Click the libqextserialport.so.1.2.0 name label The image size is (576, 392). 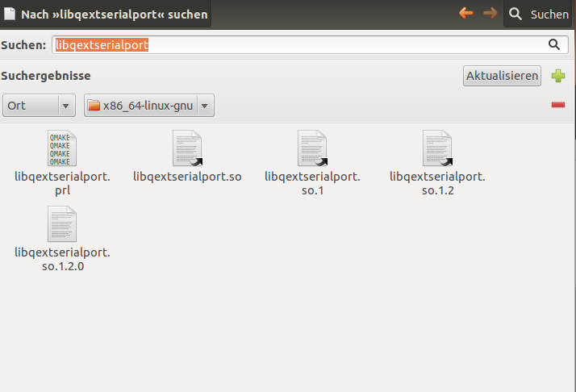[x=62, y=259]
